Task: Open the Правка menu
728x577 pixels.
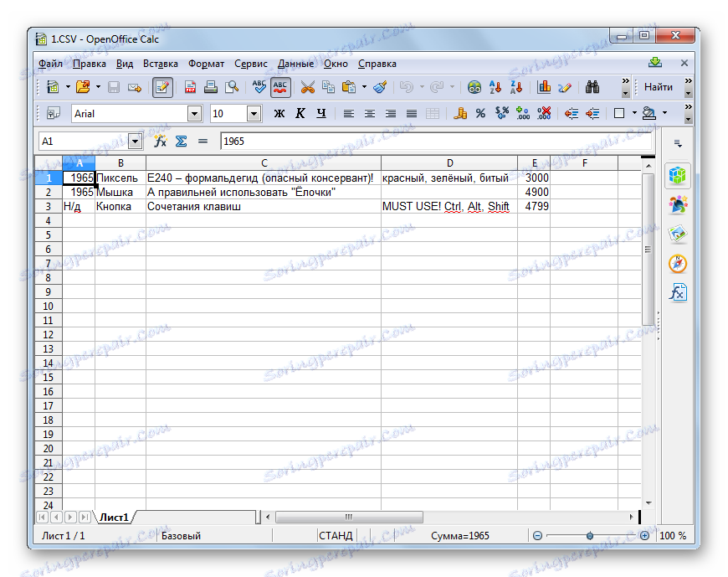Action: 90,64
